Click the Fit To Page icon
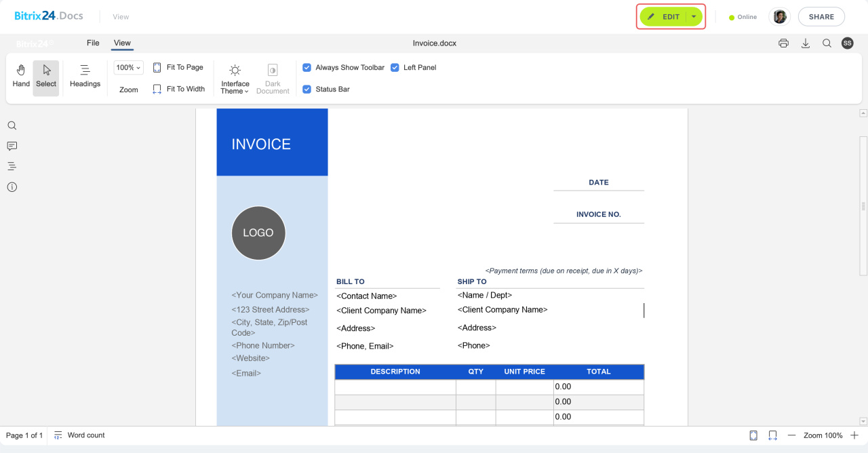 (157, 67)
